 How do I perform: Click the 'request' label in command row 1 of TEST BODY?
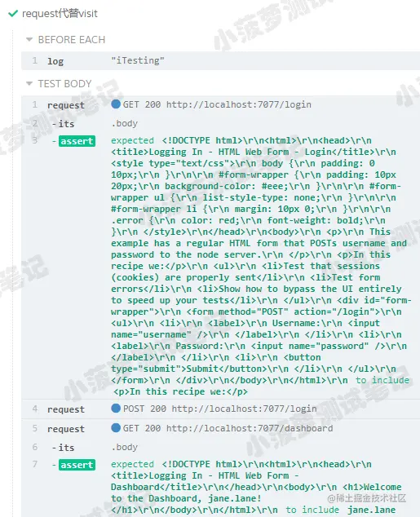click(x=66, y=105)
